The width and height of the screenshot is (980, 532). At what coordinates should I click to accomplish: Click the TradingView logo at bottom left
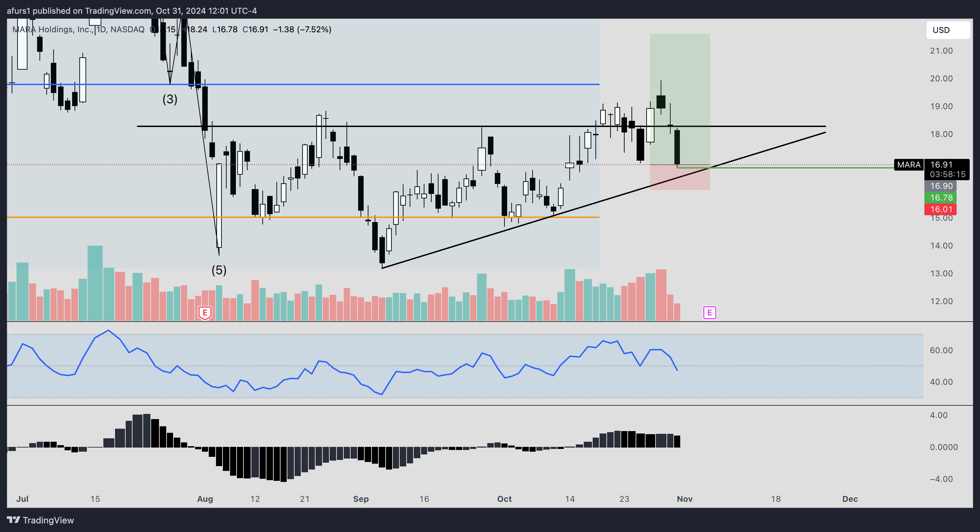[40, 520]
